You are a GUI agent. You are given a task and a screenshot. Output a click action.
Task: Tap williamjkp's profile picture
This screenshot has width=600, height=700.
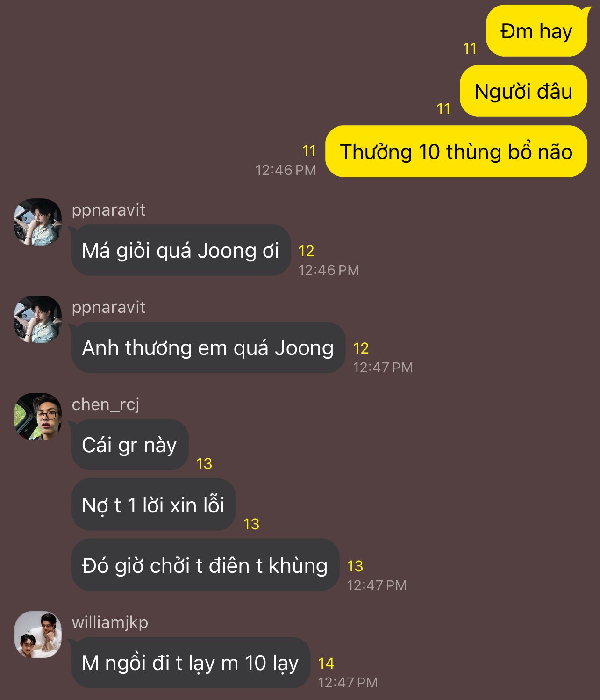pyautogui.click(x=38, y=635)
